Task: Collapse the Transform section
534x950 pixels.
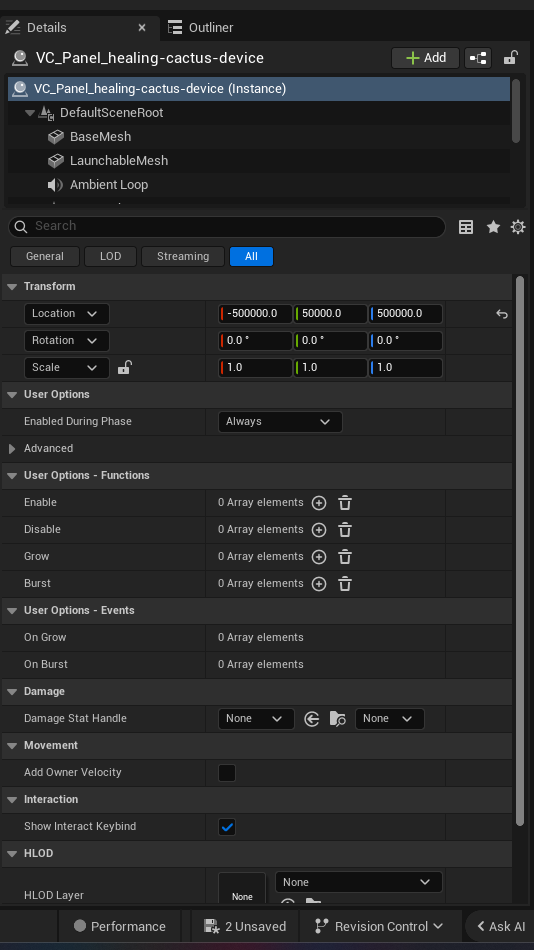Action: pos(12,287)
